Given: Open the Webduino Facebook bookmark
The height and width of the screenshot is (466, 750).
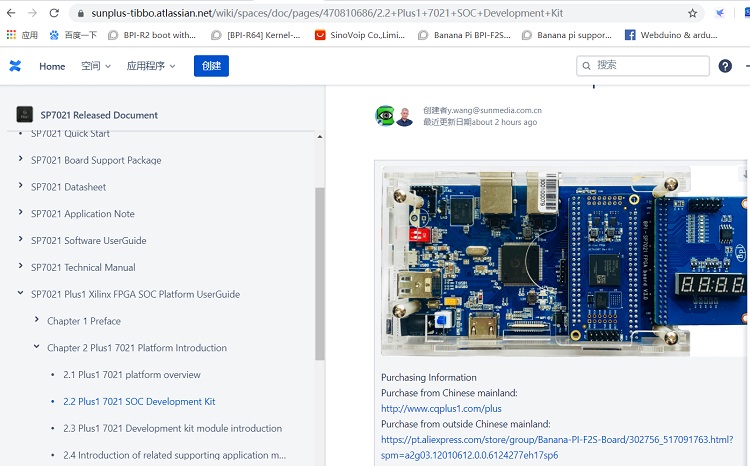Looking at the screenshot, I should click(671, 35).
